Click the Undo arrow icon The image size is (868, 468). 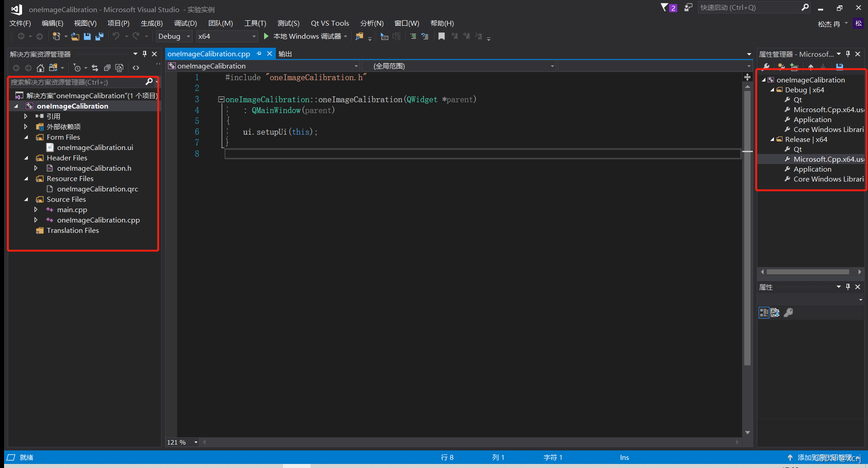[x=116, y=36]
